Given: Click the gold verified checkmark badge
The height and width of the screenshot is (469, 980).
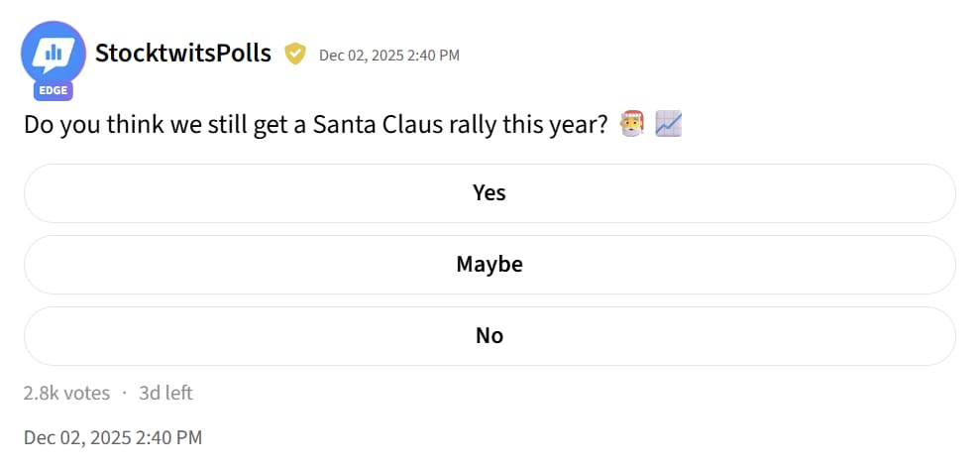Looking at the screenshot, I should click(x=294, y=54).
